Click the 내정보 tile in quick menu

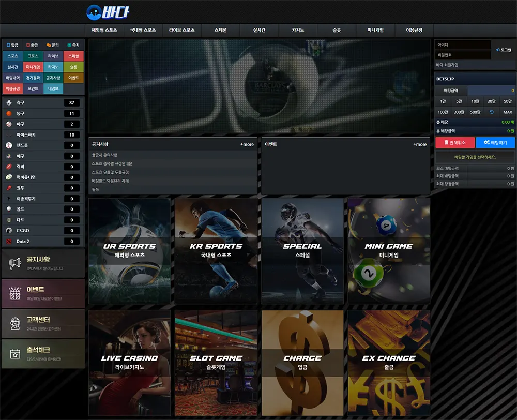point(53,88)
